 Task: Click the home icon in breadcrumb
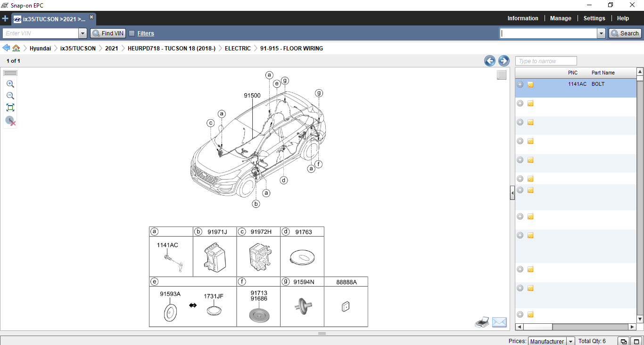[16, 48]
